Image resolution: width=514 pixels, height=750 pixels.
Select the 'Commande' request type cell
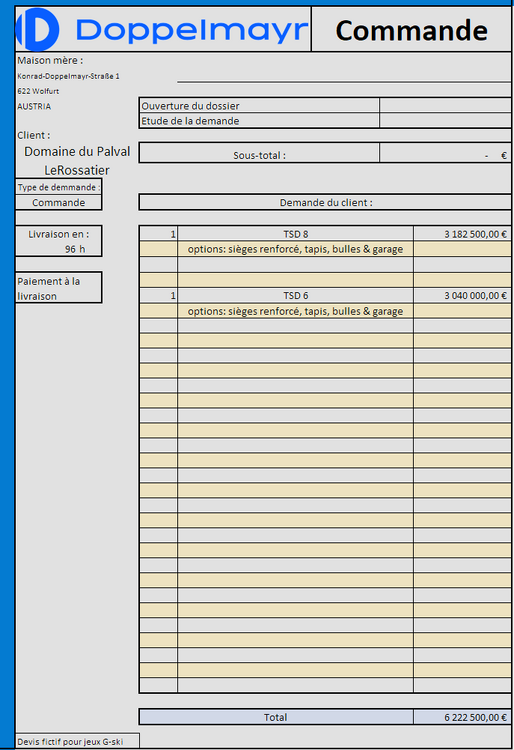coord(59,202)
